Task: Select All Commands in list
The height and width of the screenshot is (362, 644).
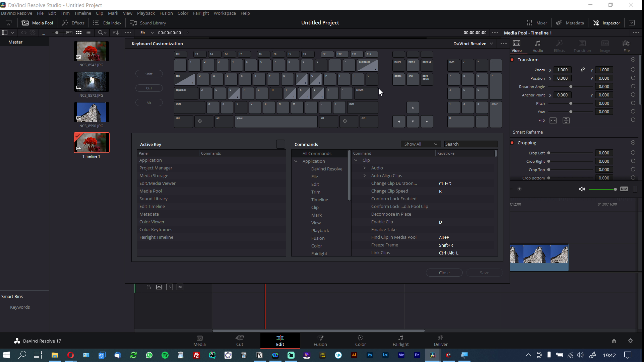Action: (x=319, y=154)
